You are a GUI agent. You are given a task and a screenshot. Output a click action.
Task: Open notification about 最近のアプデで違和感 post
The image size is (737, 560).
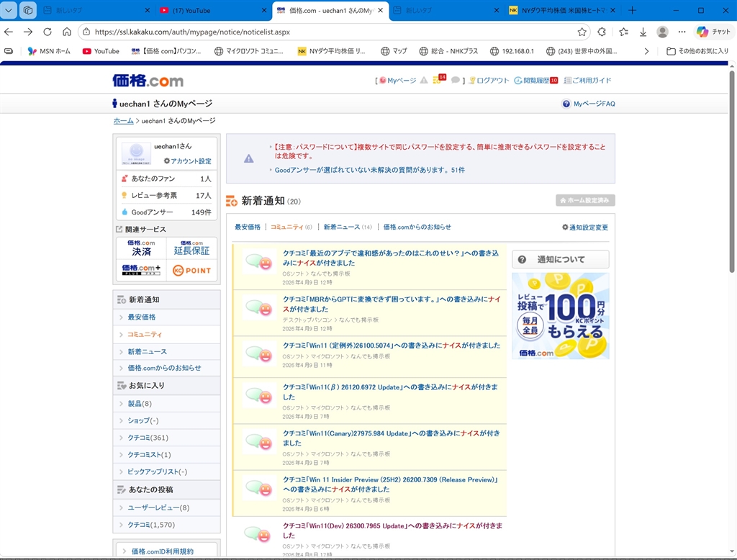point(391,258)
